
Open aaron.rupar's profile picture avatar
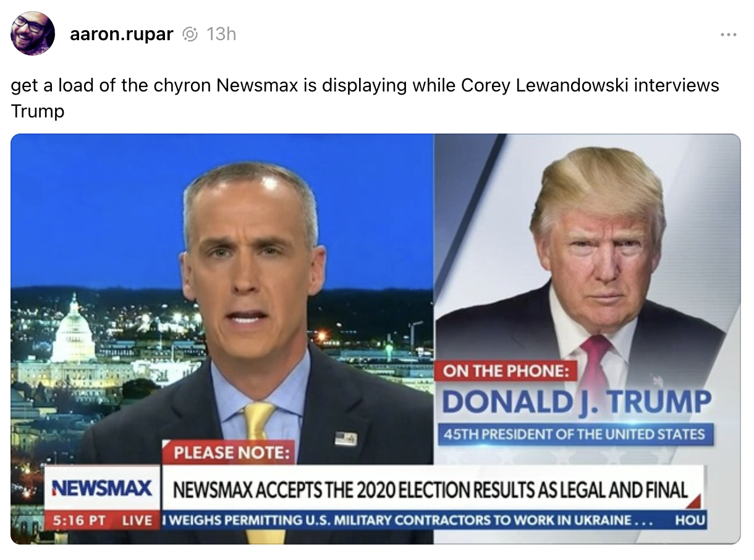33,33
